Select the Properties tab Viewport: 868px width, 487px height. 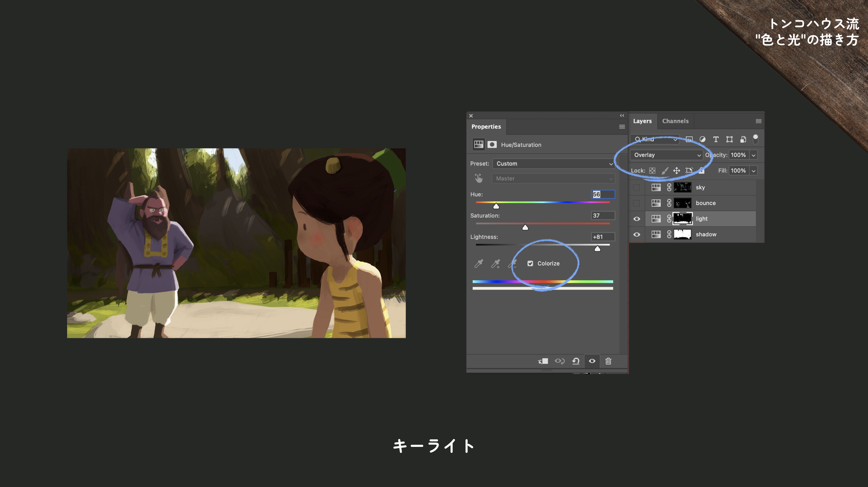pos(486,127)
